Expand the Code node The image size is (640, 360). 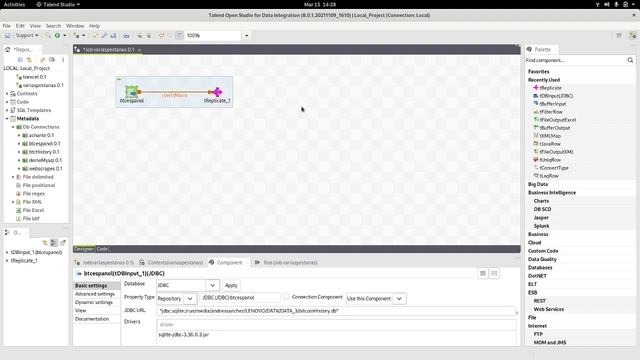7,102
